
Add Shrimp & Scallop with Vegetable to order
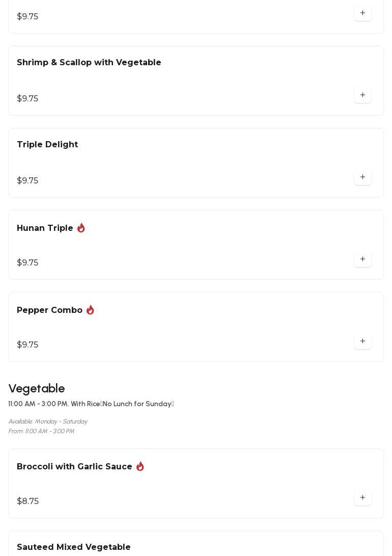tap(362, 95)
